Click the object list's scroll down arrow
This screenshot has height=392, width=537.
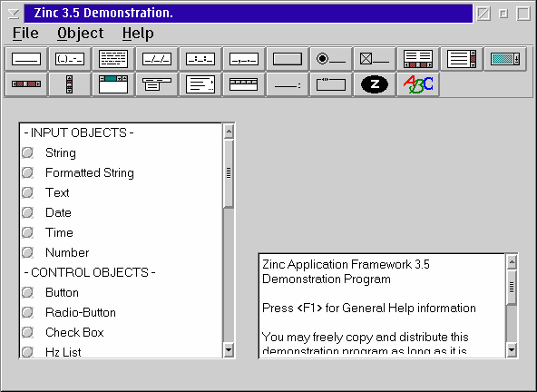tap(229, 350)
